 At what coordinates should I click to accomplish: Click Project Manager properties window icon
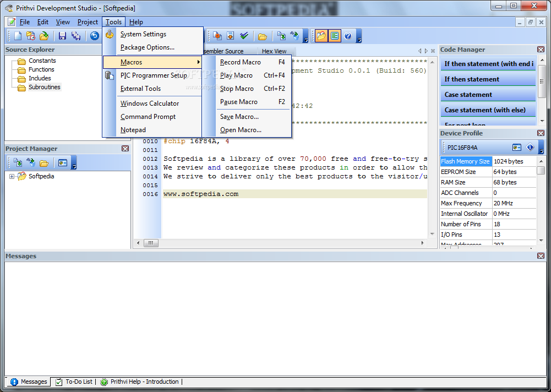tap(63, 163)
